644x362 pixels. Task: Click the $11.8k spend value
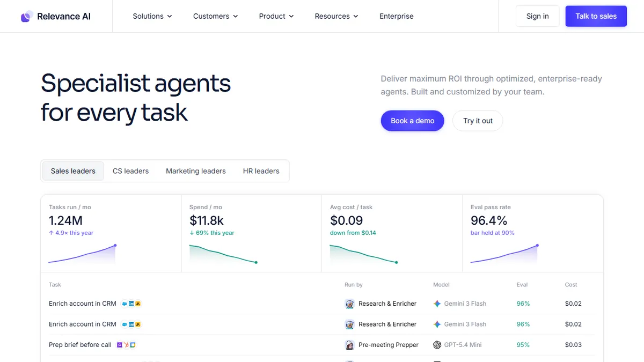pos(207,220)
